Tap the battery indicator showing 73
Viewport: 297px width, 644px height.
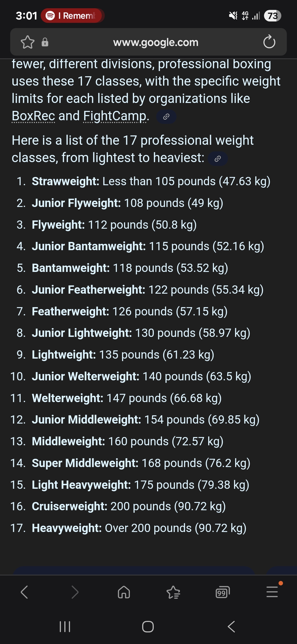point(273,16)
